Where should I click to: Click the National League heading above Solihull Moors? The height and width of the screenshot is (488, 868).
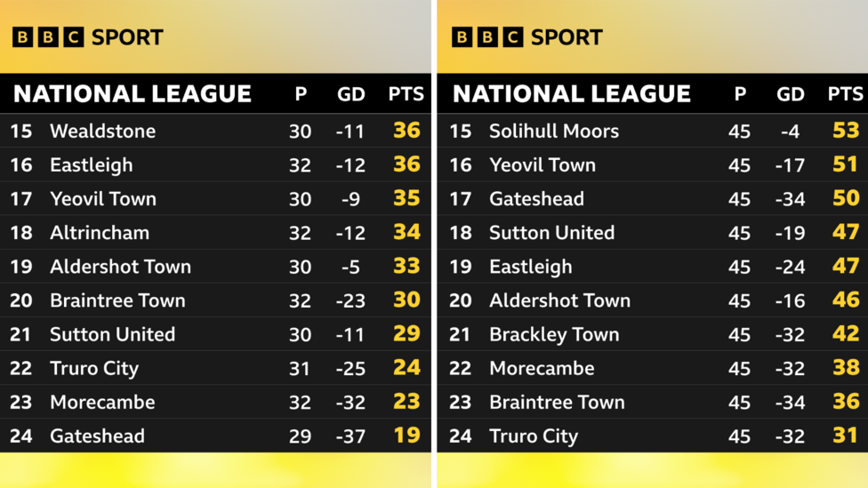(572, 93)
